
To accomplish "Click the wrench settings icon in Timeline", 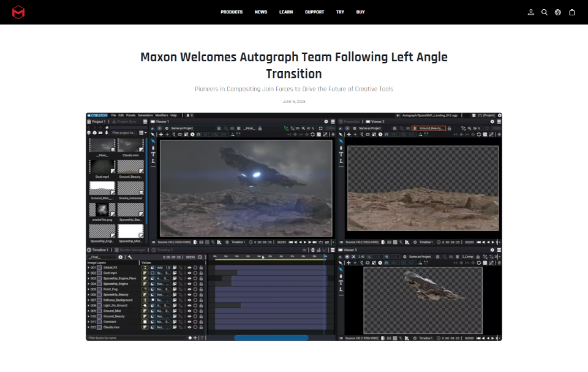I will click(x=130, y=257).
